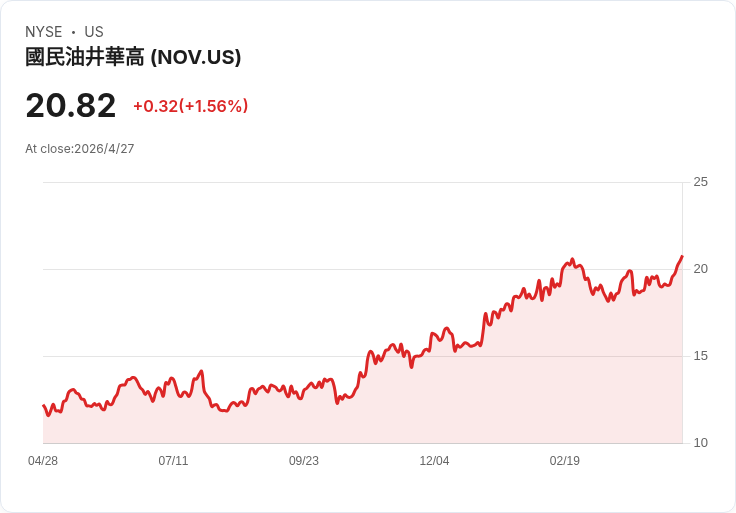736x513 pixels.
Task: Click the 10 y-axis label
Action: [x=700, y=443]
